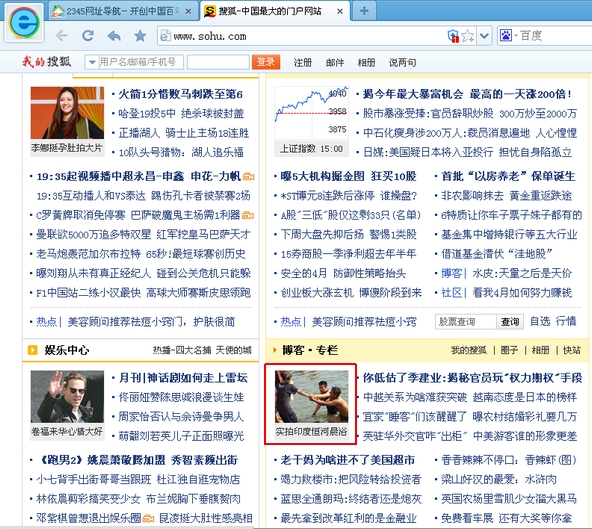Click the orange 登录 button
The height and width of the screenshot is (529, 592).
266,62
